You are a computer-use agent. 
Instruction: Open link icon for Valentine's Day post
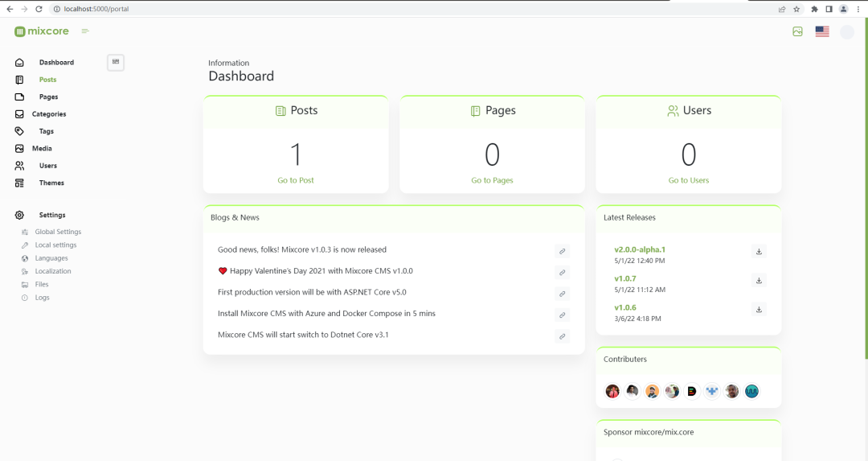coord(563,272)
